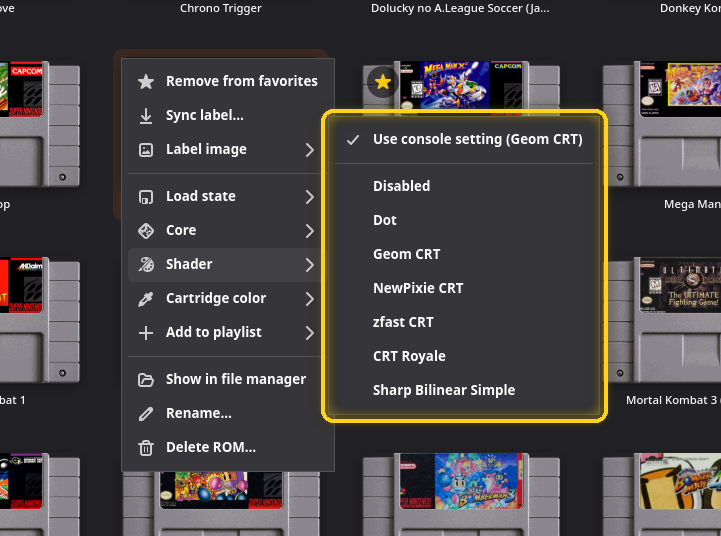Expand the Shader submenu arrow

coord(310,265)
